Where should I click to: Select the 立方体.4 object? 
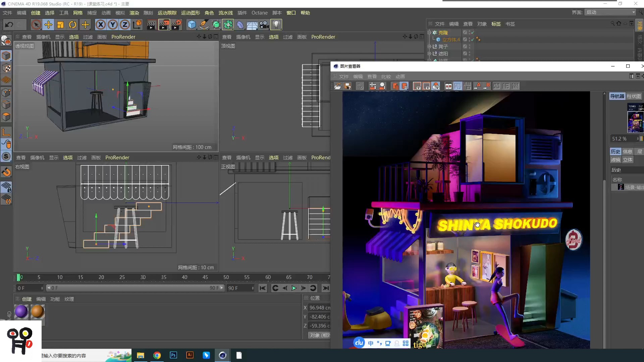coord(451,40)
